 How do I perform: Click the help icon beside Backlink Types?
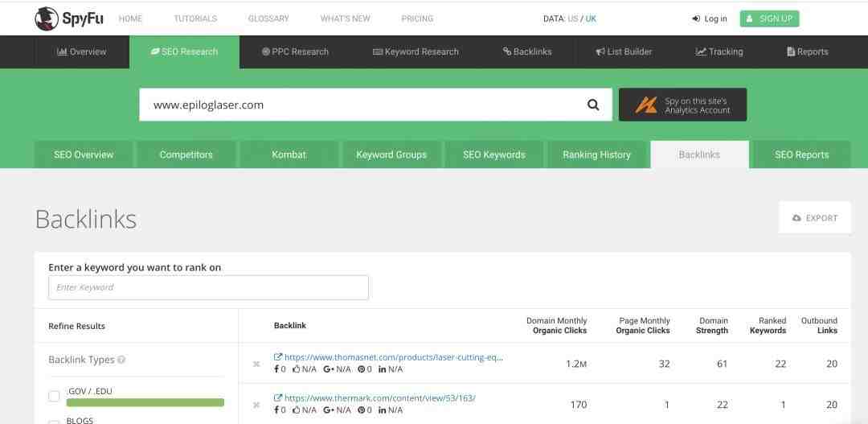121,360
